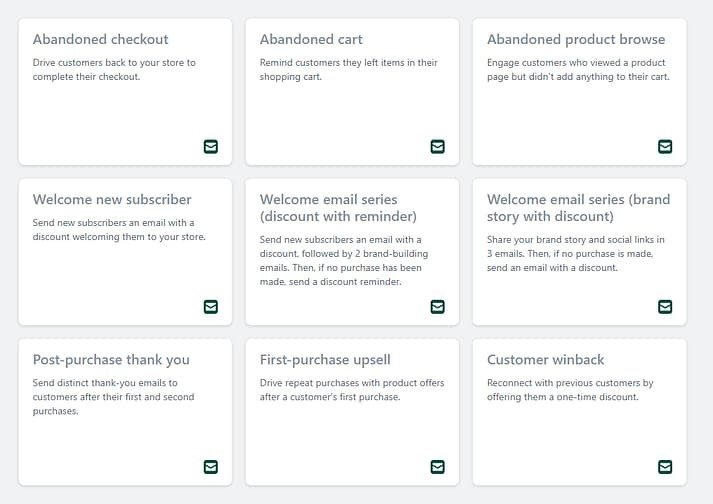The width and height of the screenshot is (713, 504).
Task: Click the email icon on Abandoned cart card
Action: click(x=437, y=147)
